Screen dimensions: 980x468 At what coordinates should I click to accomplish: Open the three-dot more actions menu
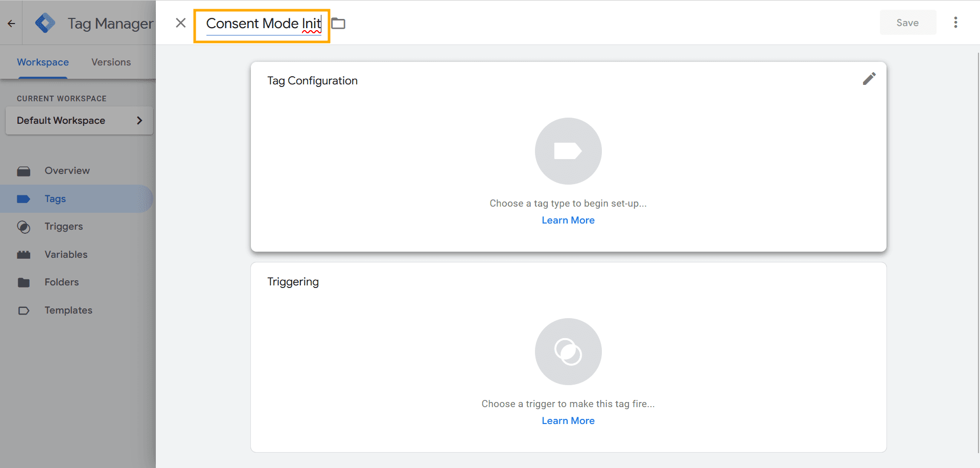955,23
